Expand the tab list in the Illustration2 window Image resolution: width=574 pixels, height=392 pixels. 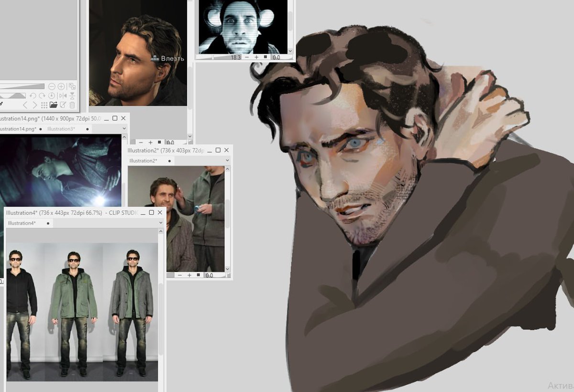coord(227,160)
